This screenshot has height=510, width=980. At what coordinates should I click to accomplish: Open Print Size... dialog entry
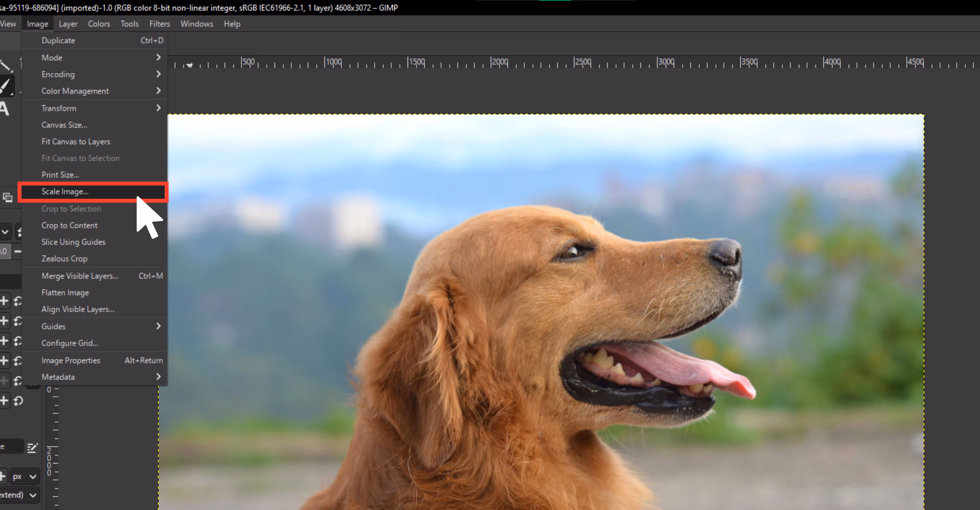point(94,175)
